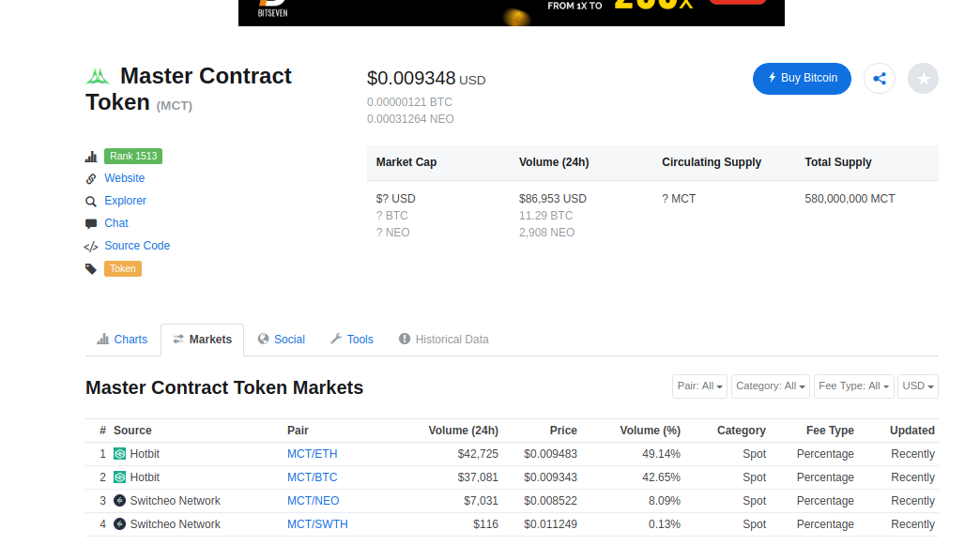Open the MCT/SWTH pair link

coord(317,524)
